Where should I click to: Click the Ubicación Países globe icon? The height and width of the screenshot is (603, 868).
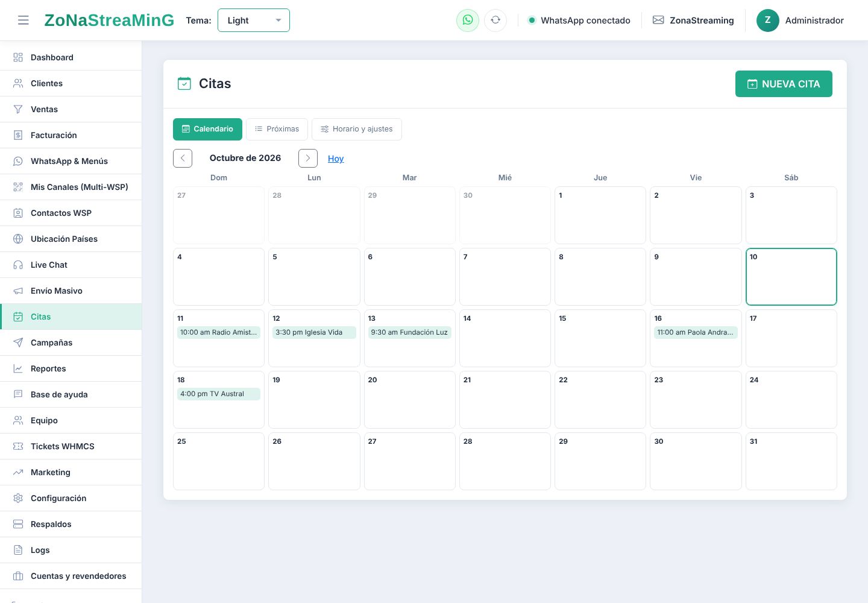pos(18,239)
